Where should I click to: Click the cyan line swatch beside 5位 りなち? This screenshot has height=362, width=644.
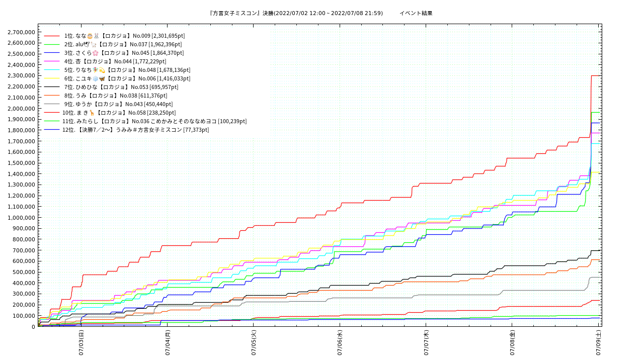tap(52, 70)
